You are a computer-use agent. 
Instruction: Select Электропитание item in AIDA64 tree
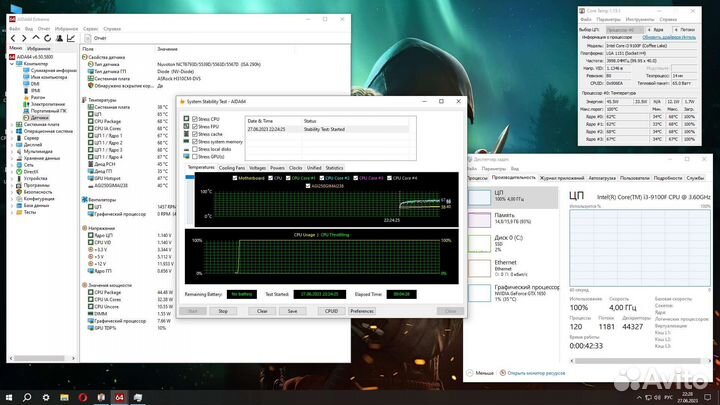[48, 104]
